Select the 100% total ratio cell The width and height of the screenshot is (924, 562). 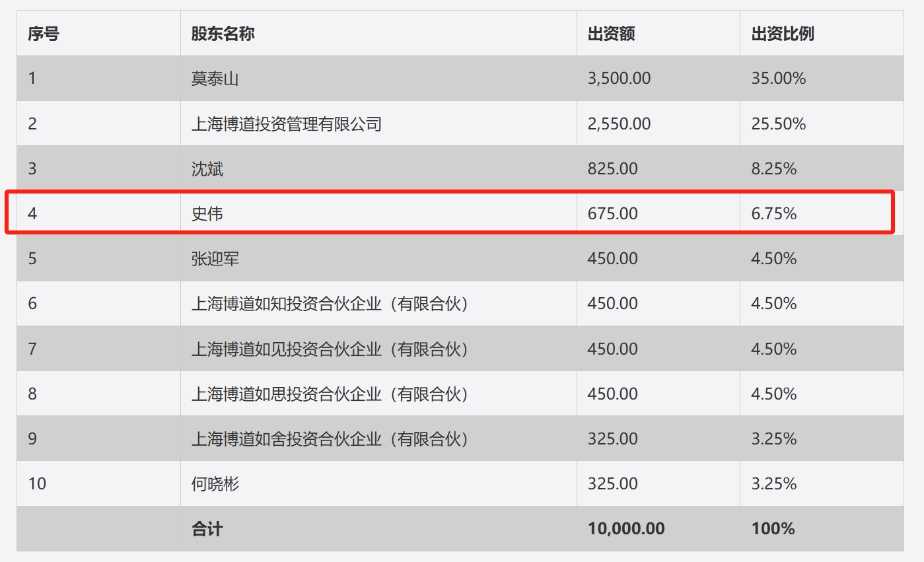[x=773, y=528]
